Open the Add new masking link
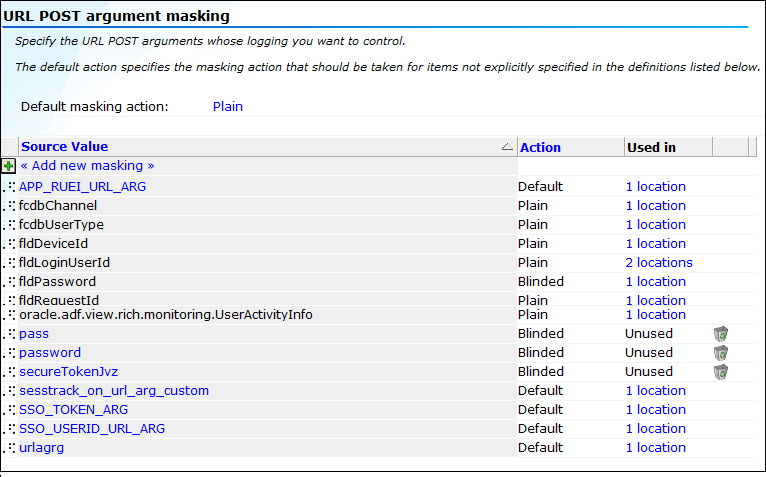This screenshot has width=766, height=477. [x=87, y=166]
